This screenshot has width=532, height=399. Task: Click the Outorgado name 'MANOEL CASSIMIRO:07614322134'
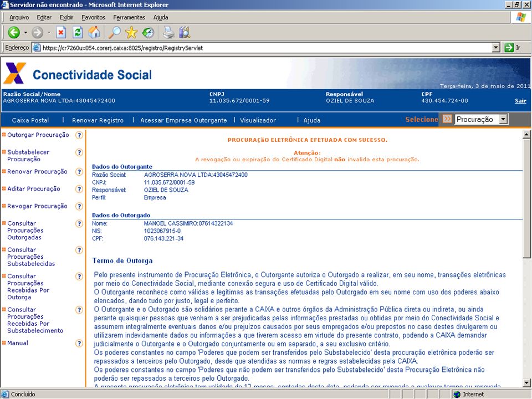[x=188, y=223]
